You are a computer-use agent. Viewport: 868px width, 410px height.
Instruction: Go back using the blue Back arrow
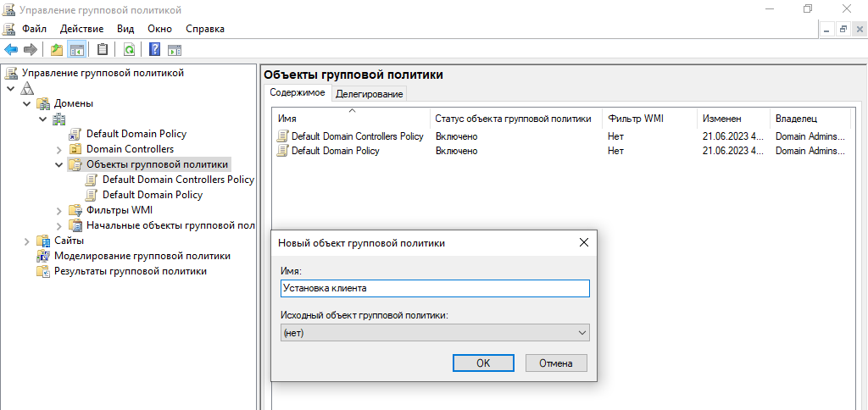(x=10, y=50)
